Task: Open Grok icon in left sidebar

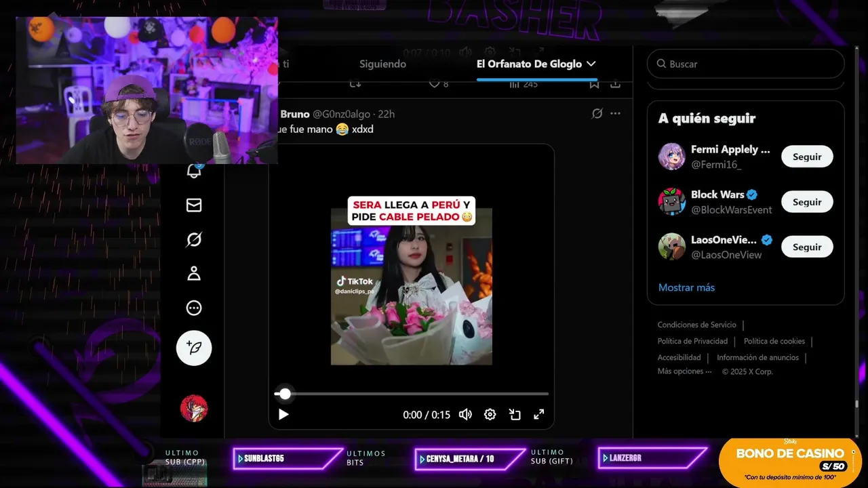Action: point(194,239)
